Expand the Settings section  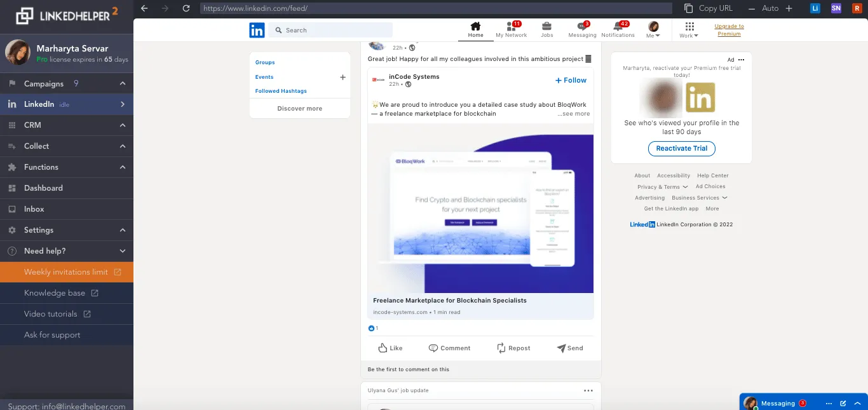pyautogui.click(x=67, y=230)
